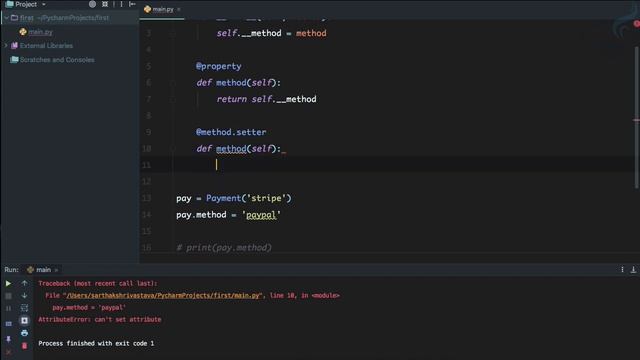Screen dimensions: 640x360
Task: Open the traceback main.py file link
Action: (162, 295)
